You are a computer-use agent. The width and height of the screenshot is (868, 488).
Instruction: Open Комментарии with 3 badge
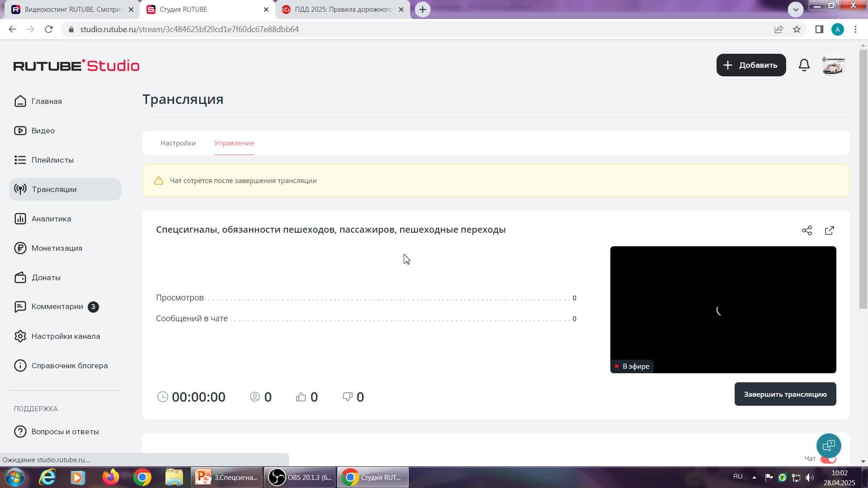[x=57, y=307]
